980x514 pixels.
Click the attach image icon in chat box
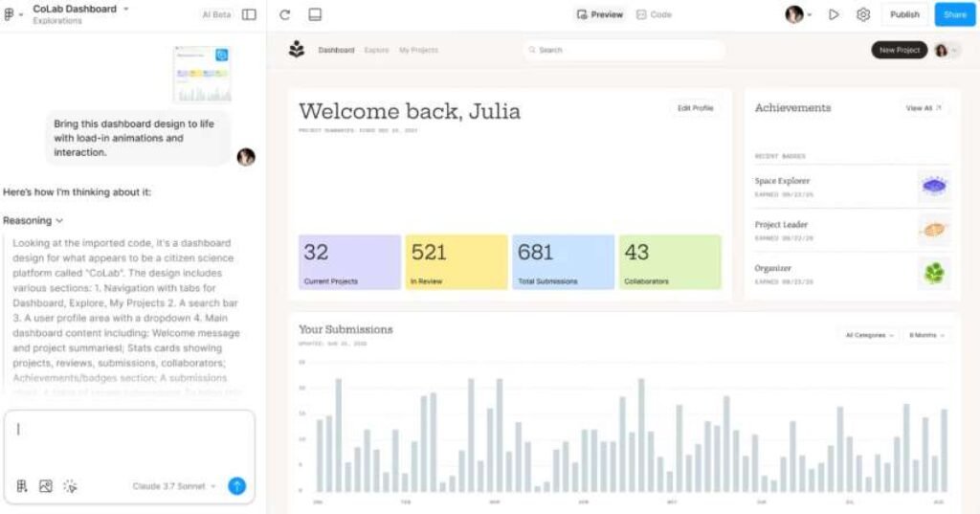[45, 486]
